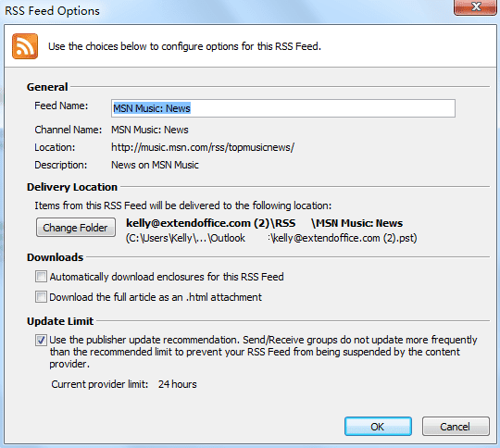Click the Location label
Screen dimensions: 500x448
55,147
